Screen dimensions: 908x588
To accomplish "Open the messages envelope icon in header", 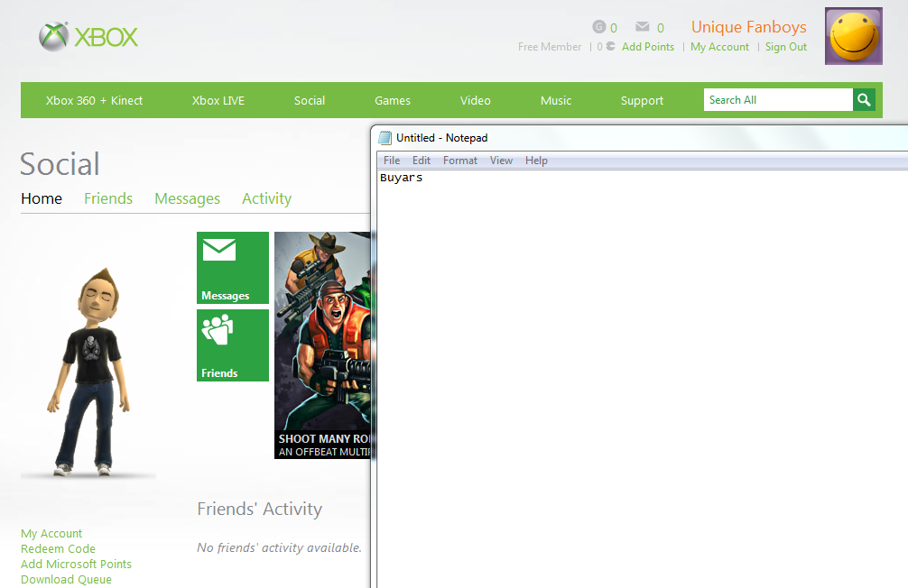I will 643,27.
